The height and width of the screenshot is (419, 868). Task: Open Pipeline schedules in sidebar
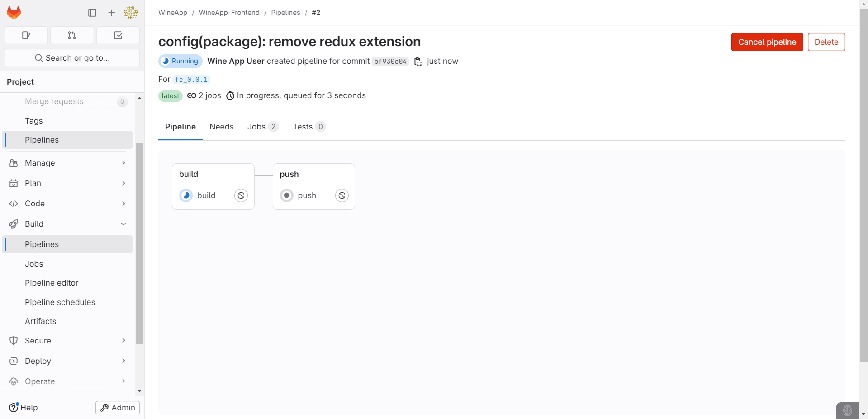(x=60, y=302)
